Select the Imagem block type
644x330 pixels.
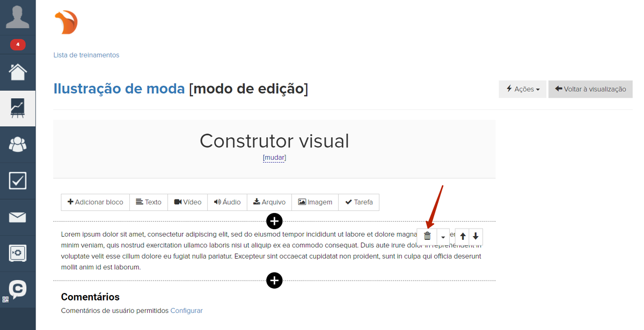coord(315,202)
